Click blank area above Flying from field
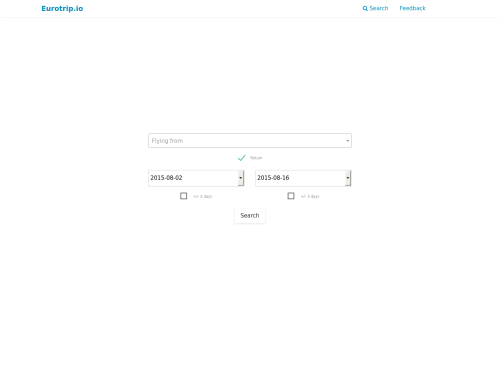The width and height of the screenshot is (500, 374). [250, 77]
